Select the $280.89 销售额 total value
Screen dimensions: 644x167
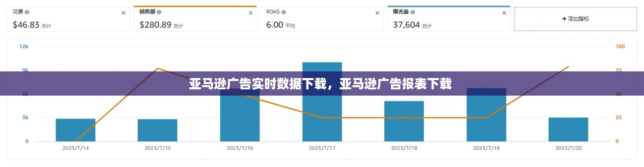click(155, 25)
